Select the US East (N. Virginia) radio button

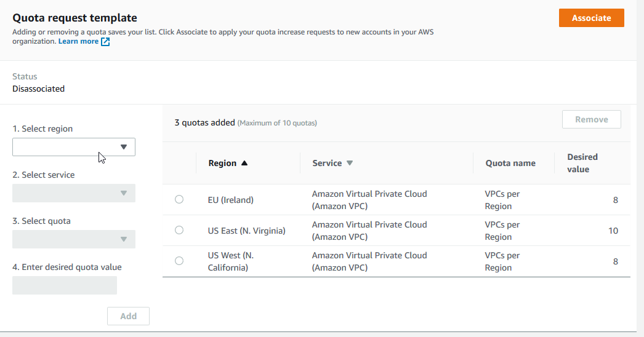pyautogui.click(x=179, y=230)
